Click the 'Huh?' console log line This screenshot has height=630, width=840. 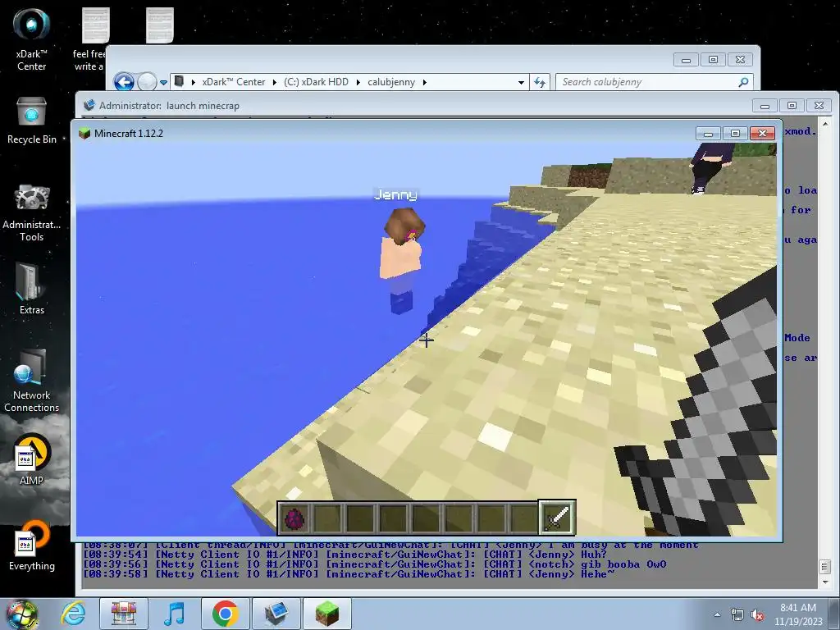[x=345, y=555]
